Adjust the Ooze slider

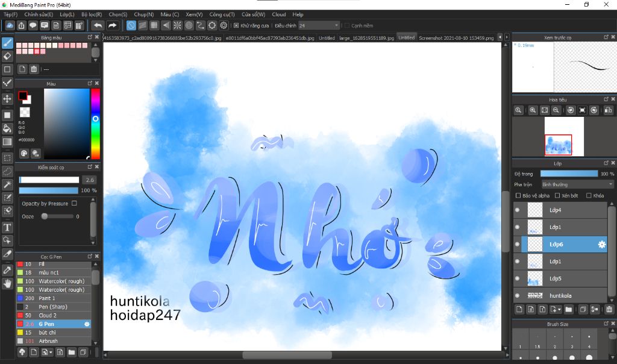click(x=57, y=216)
